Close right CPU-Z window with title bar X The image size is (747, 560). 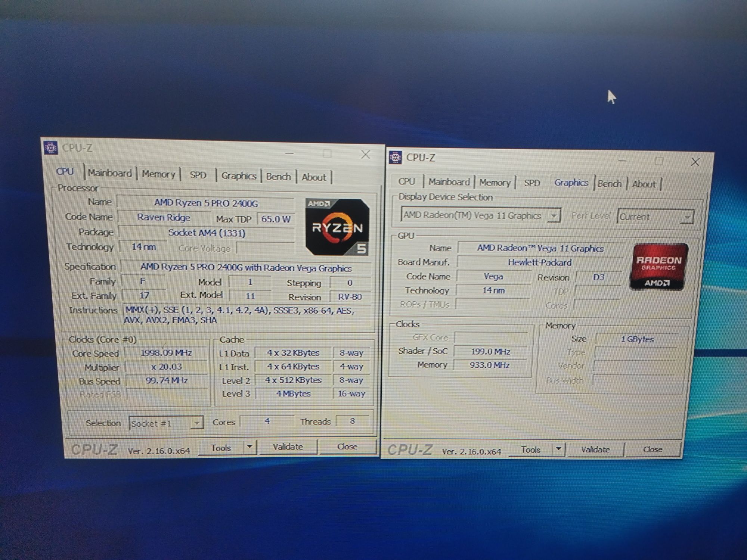click(x=695, y=162)
